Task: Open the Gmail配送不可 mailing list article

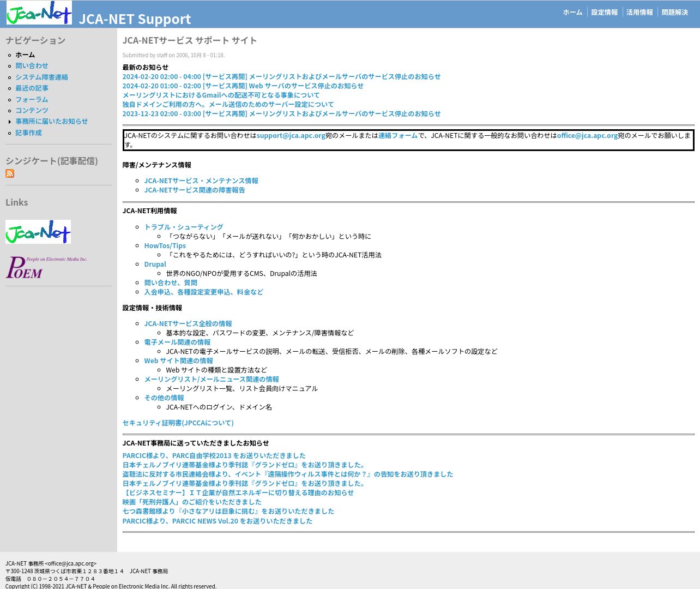Action: click(221, 95)
